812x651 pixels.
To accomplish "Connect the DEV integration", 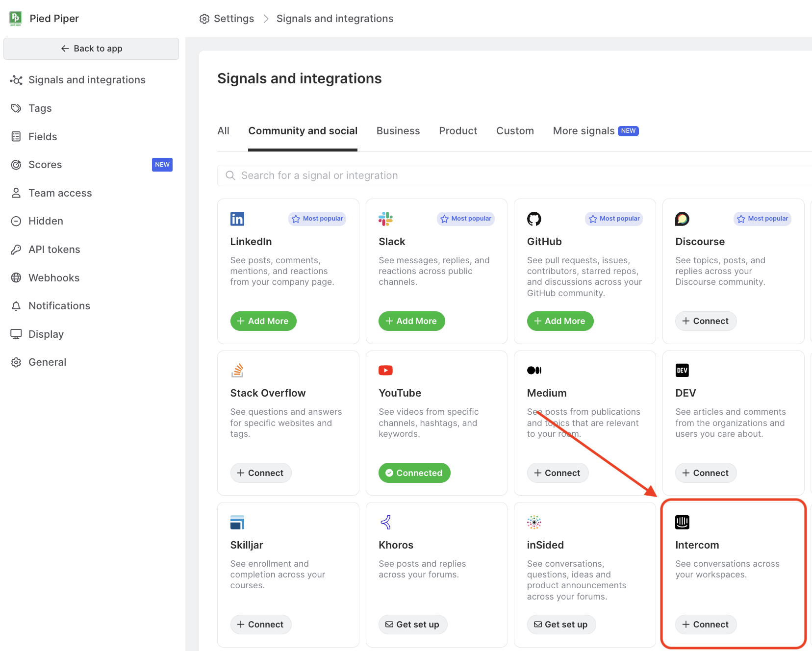I will 706,473.
